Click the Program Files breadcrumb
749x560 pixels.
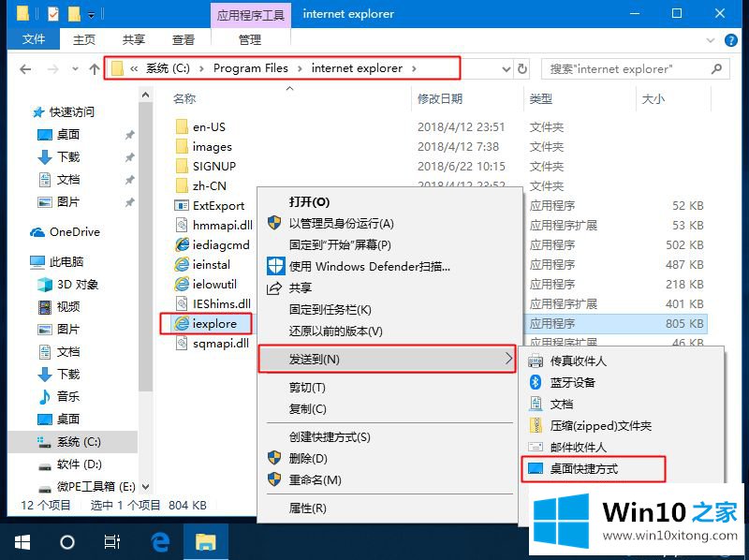(251, 68)
